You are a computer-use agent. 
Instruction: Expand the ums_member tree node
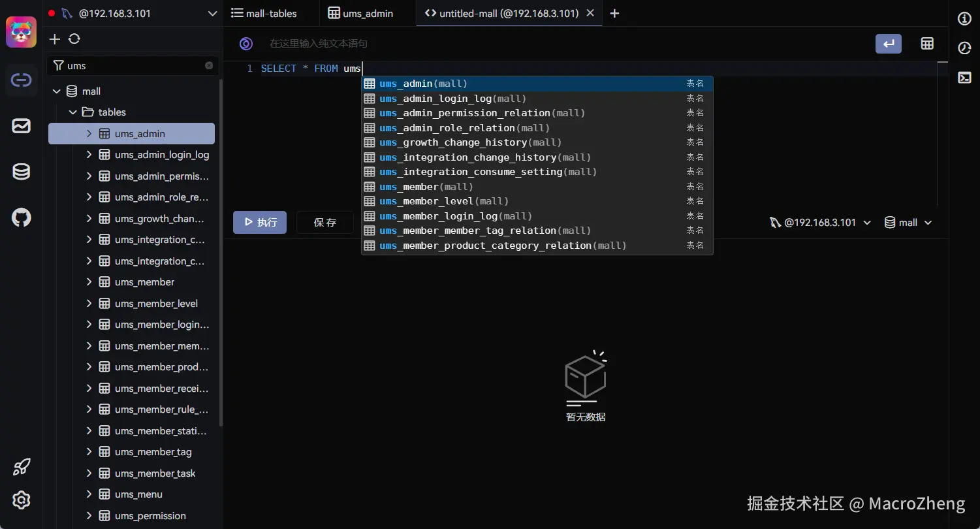89,282
